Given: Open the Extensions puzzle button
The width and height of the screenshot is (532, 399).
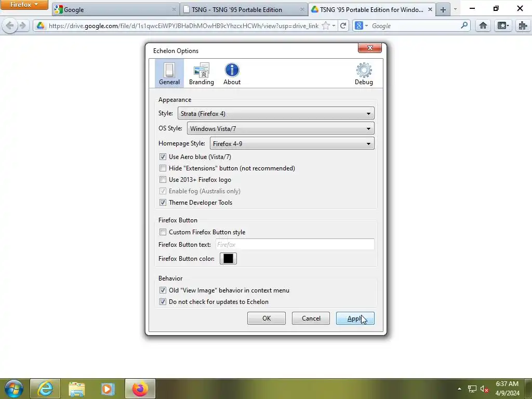Looking at the screenshot, I should click(x=523, y=25).
